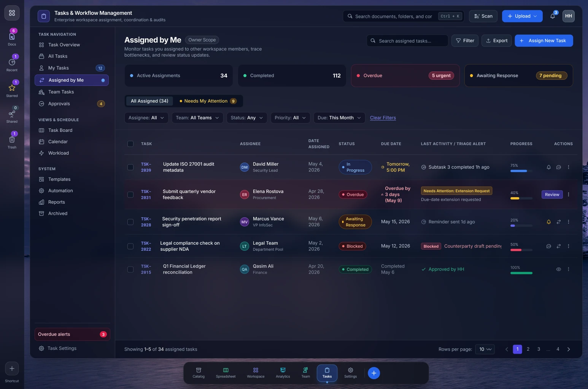Screen dimensions: 588x389
Task: Click the Export button
Action: pyautogui.click(x=497, y=41)
